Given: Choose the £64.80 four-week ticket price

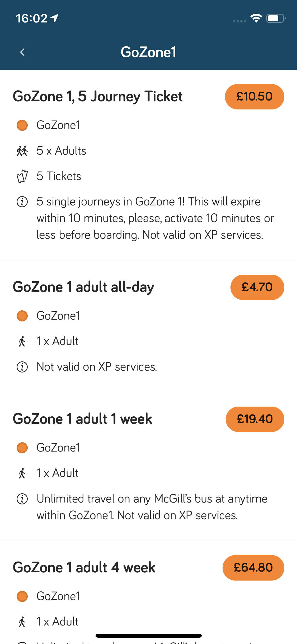Looking at the screenshot, I should point(253,568).
